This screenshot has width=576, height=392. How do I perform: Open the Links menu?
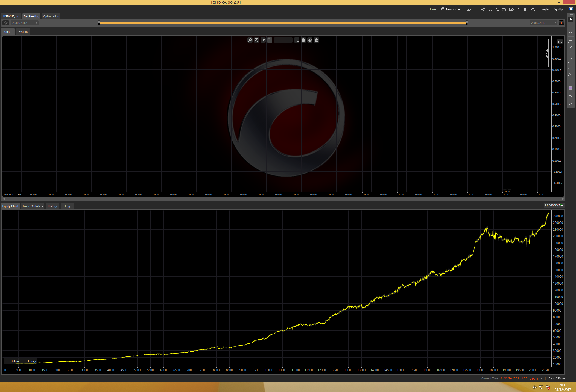coord(433,9)
